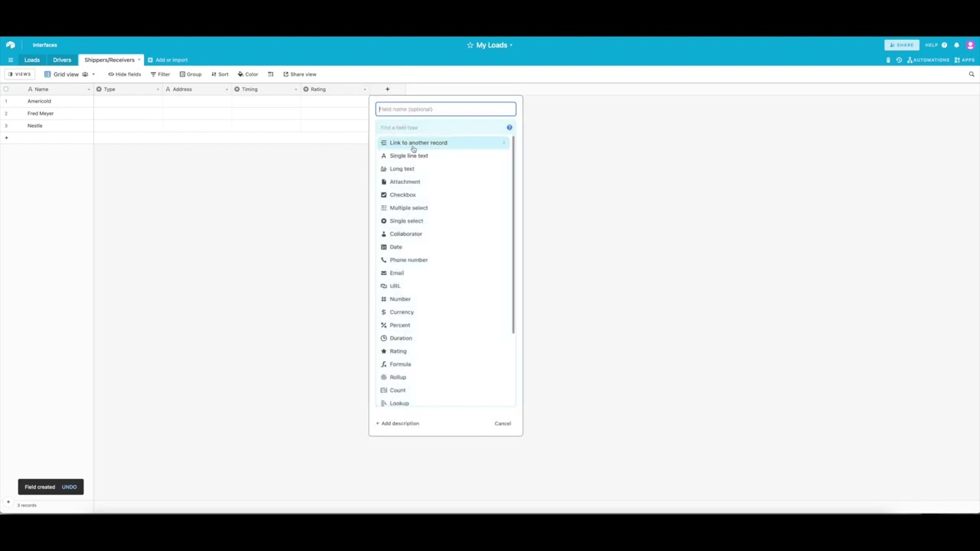This screenshot has width=980, height=551.
Task: Click Hide fields toolbar button
Action: pos(125,74)
